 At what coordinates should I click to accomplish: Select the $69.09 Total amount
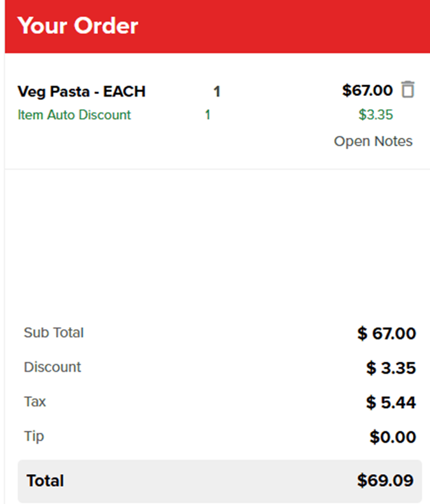point(385,480)
